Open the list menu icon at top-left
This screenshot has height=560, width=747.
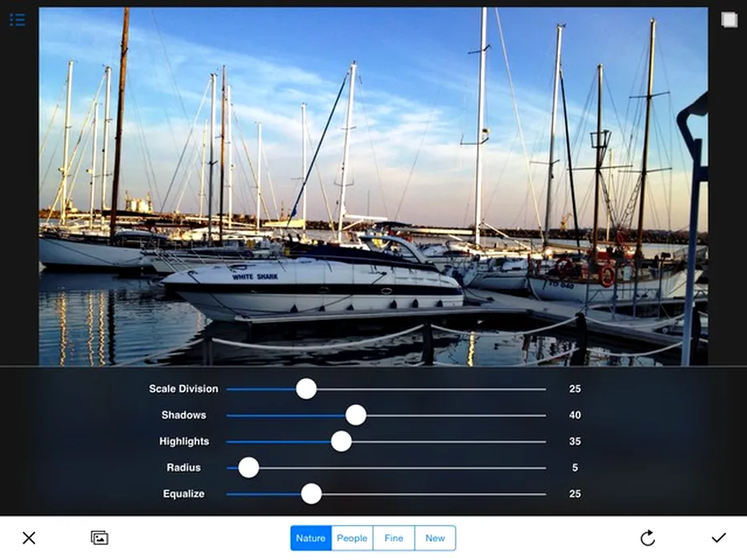pyautogui.click(x=17, y=19)
